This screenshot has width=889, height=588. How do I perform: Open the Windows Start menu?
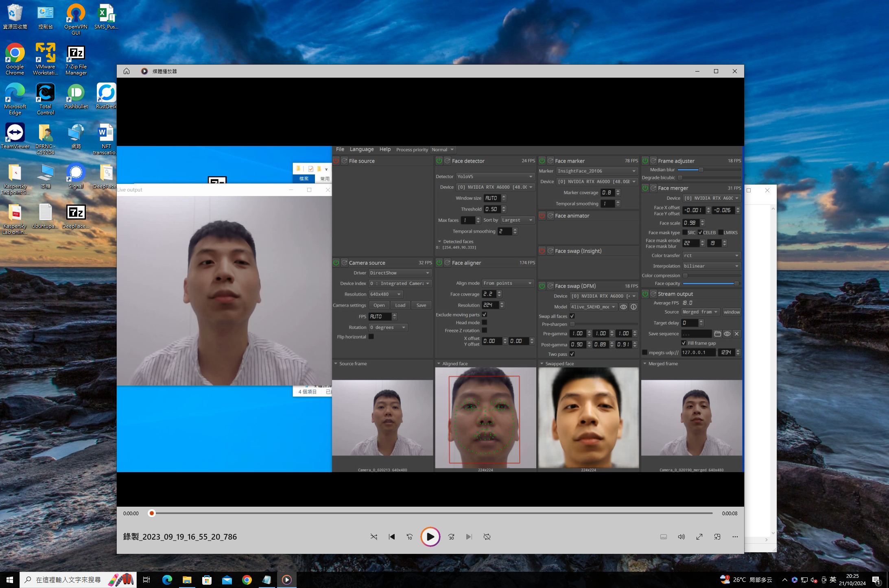(x=10, y=580)
